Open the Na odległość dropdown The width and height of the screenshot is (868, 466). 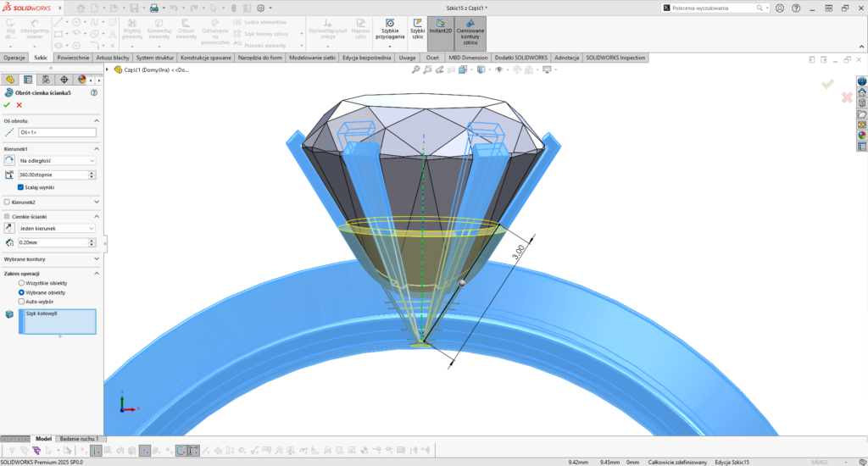coord(57,160)
